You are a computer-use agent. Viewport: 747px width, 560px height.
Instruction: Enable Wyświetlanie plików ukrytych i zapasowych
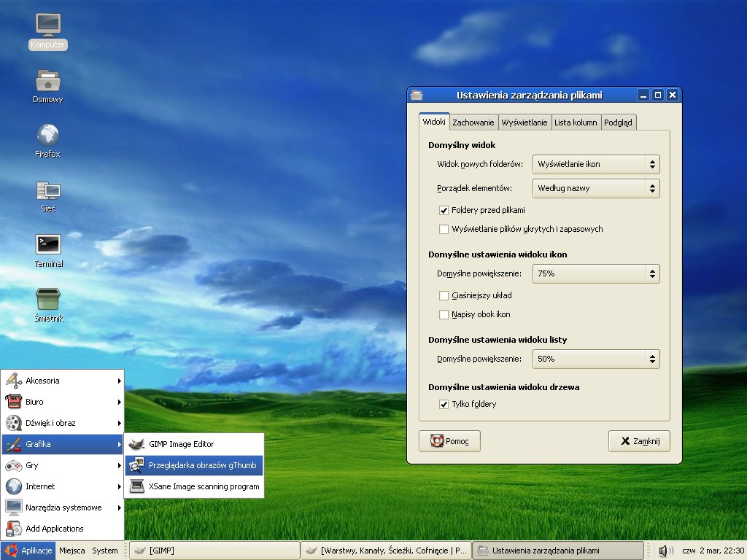click(x=444, y=229)
